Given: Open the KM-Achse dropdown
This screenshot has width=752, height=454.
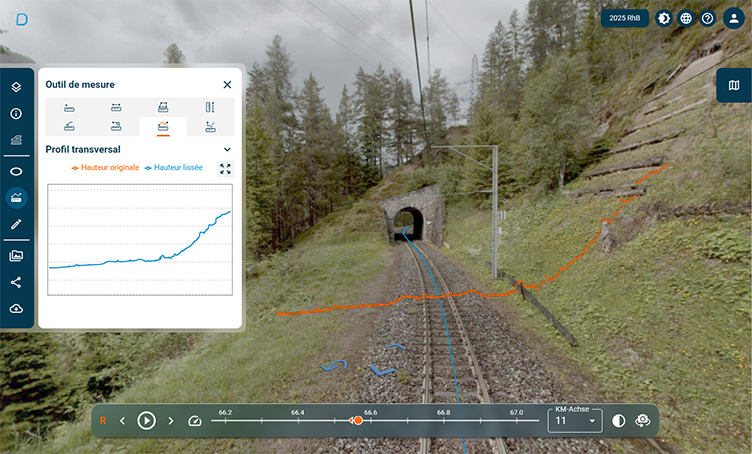Looking at the screenshot, I should [x=575, y=420].
